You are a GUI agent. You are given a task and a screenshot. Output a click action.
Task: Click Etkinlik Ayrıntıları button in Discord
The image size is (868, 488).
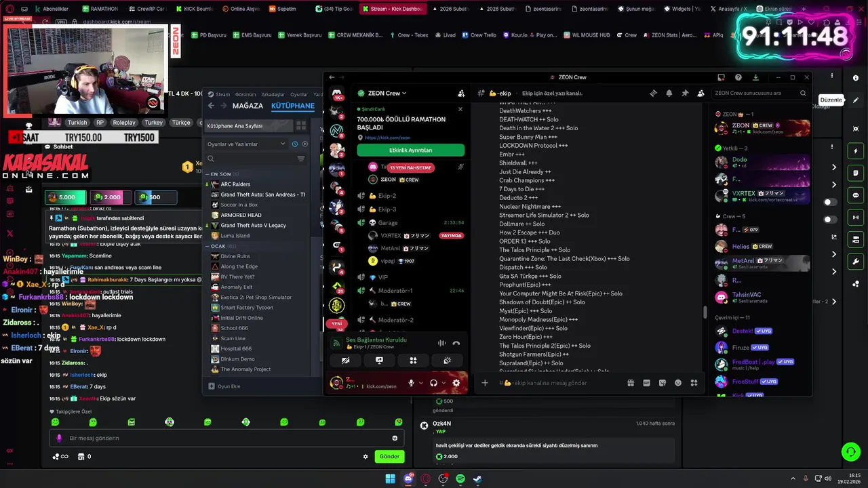410,150
